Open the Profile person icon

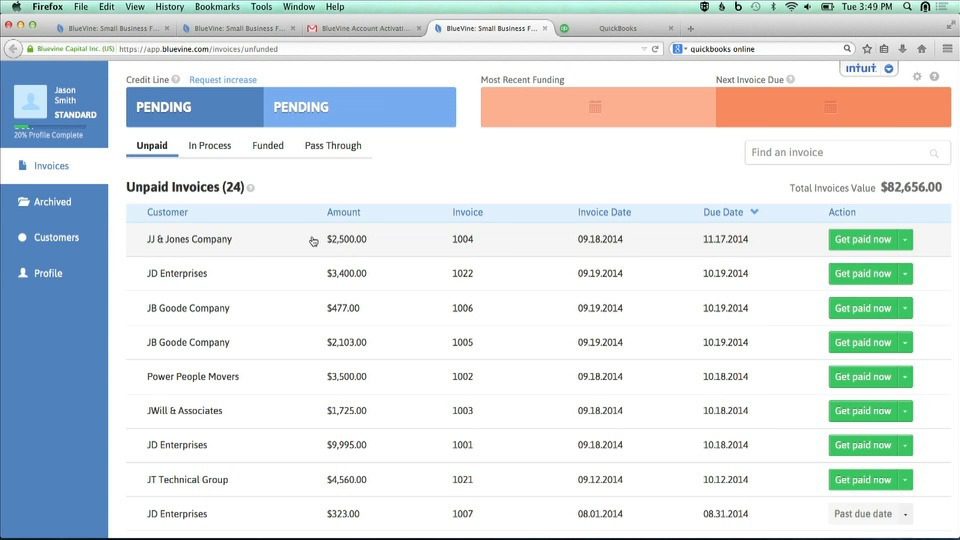(23, 273)
